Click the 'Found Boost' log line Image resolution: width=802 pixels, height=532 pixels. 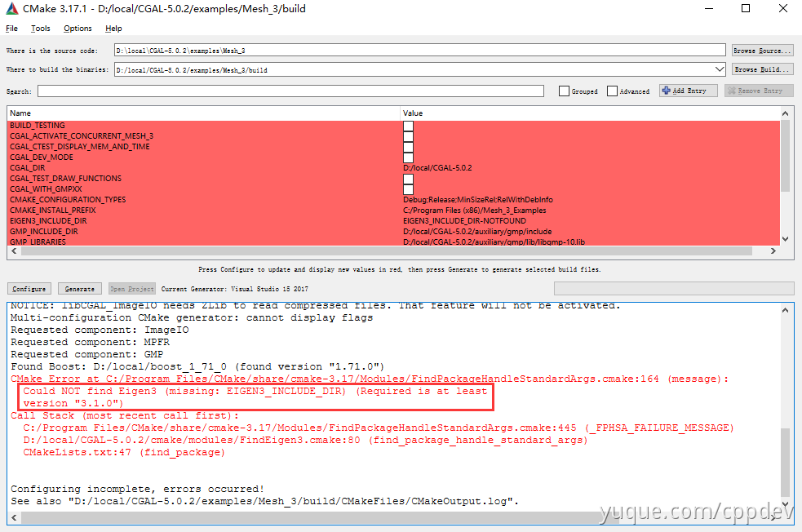click(x=197, y=366)
